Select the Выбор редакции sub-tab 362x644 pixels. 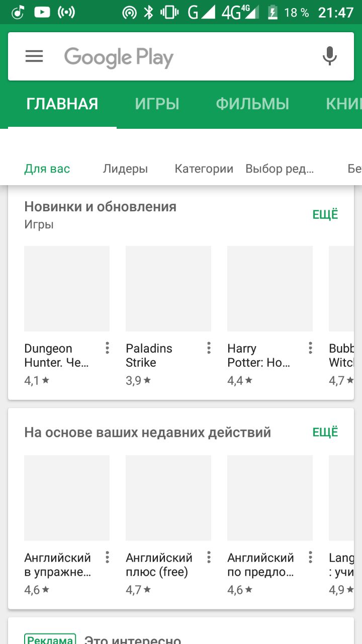[x=280, y=169]
